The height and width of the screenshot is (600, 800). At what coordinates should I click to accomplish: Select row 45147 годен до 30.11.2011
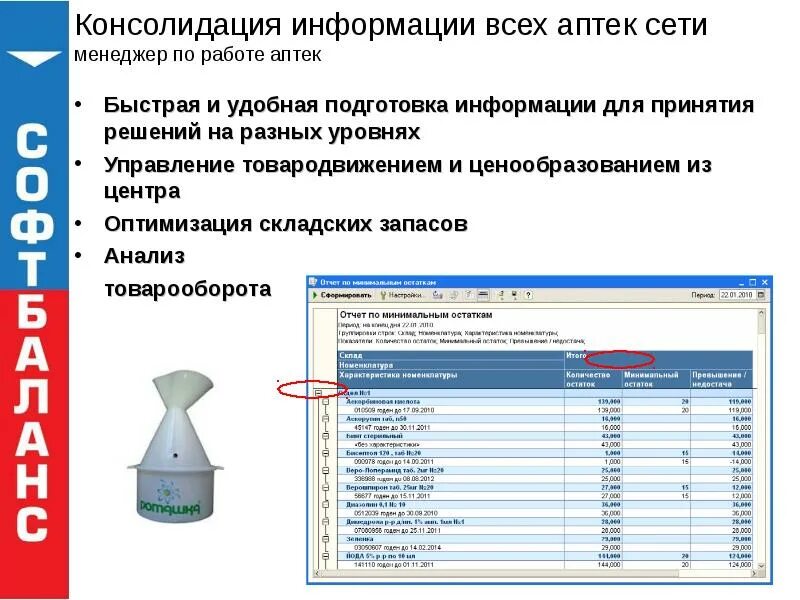(x=545, y=428)
